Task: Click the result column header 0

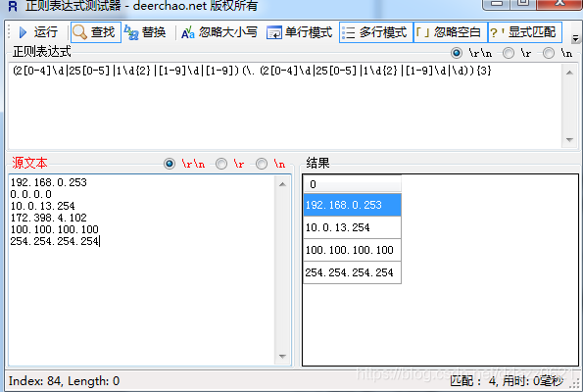Action: [352, 184]
